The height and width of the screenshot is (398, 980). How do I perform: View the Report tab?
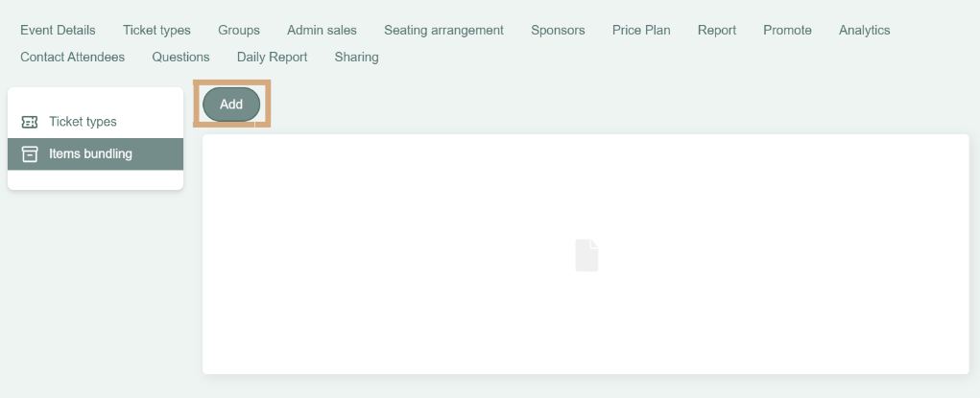717,30
